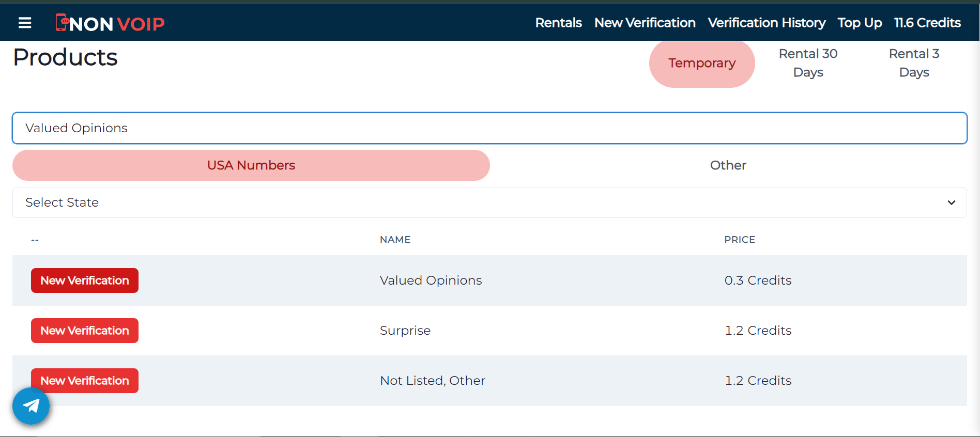Screen dimensions: 980x437
Task: Click the Surprise product name
Action: 405,331
